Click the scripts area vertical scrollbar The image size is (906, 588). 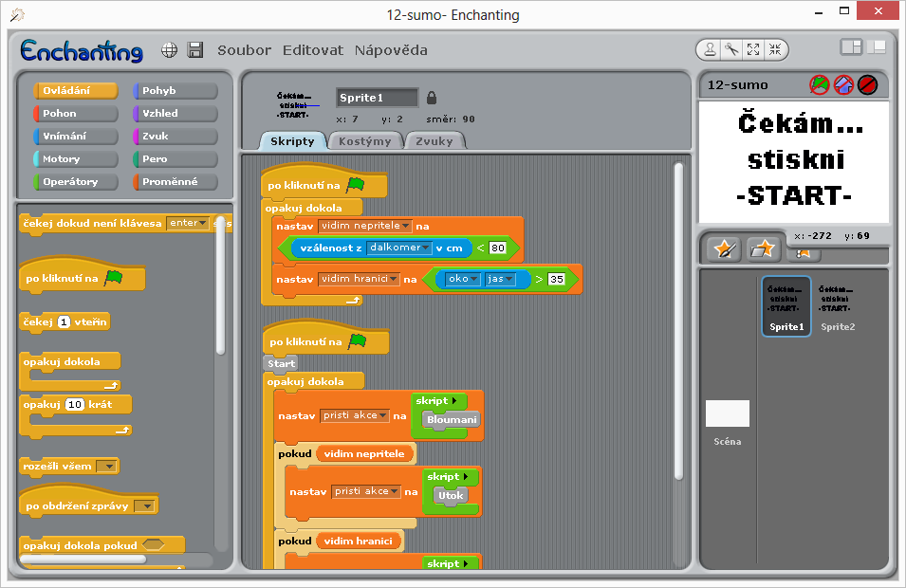(x=679, y=322)
